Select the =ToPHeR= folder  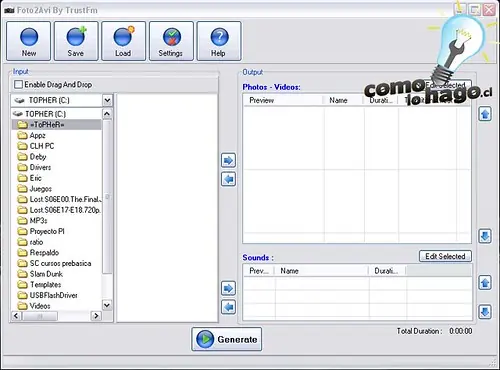(x=47, y=125)
